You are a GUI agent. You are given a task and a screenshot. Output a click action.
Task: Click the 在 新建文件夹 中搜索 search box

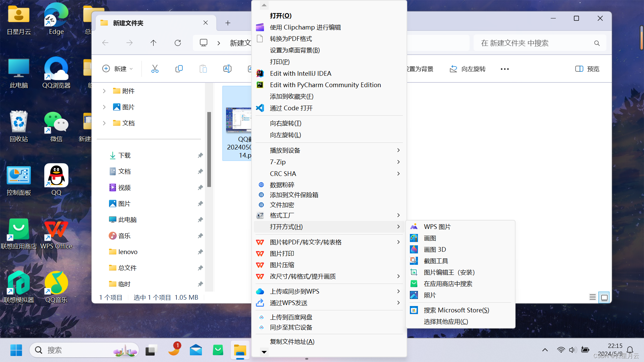(539, 43)
